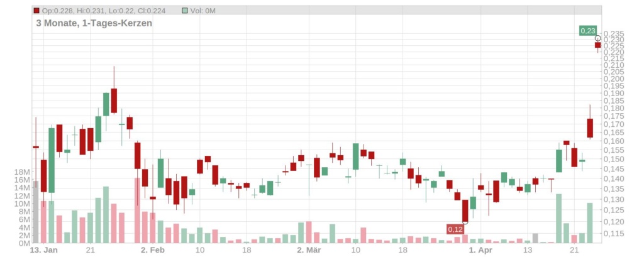
Task: Click the 0,200 price axis label
Action: 613,79
